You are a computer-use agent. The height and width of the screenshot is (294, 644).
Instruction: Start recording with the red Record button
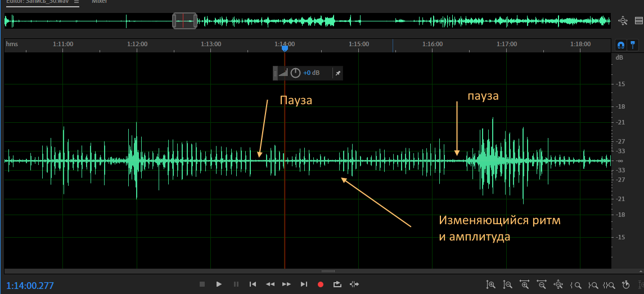321,284
